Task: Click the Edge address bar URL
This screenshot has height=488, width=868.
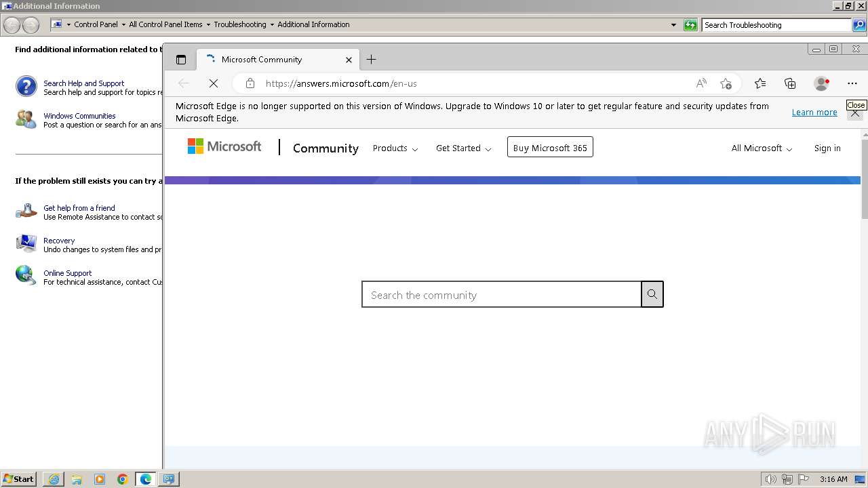Action: pos(341,83)
